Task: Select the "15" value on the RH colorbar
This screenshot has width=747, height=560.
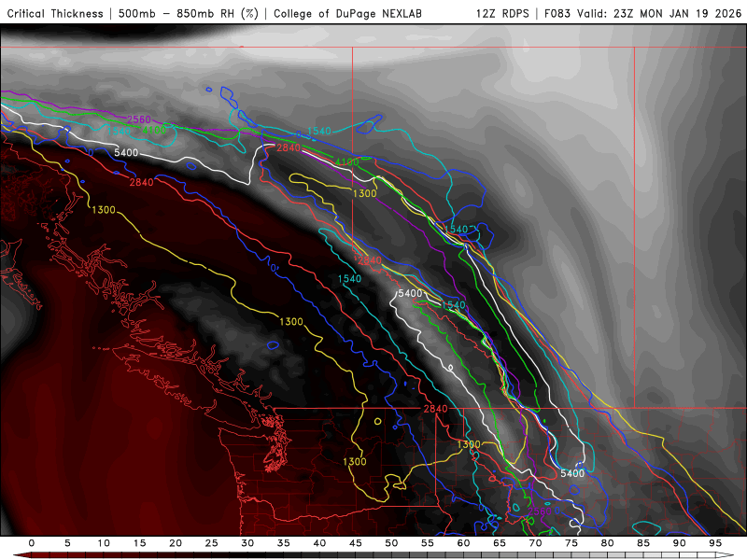Action: click(x=139, y=543)
